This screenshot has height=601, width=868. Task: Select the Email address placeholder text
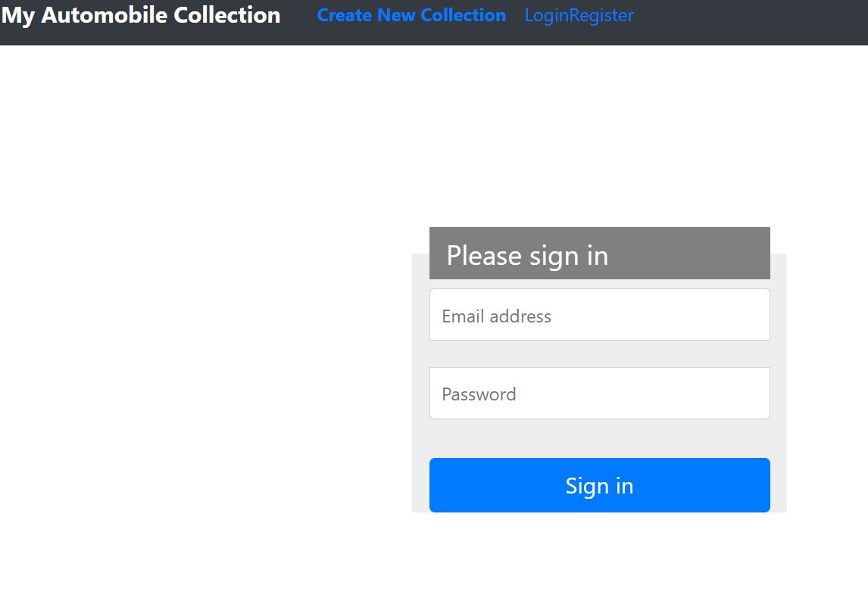coord(497,316)
